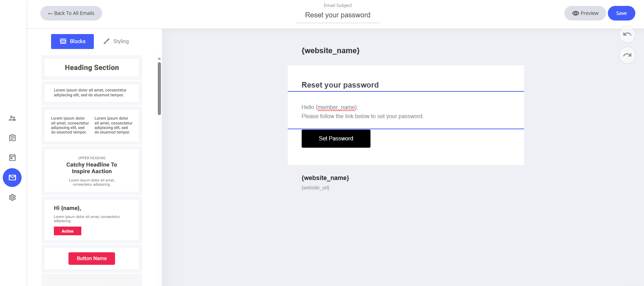Choose the Hi {name} action block
This screenshot has width=644, height=286.
click(x=92, y=220)
